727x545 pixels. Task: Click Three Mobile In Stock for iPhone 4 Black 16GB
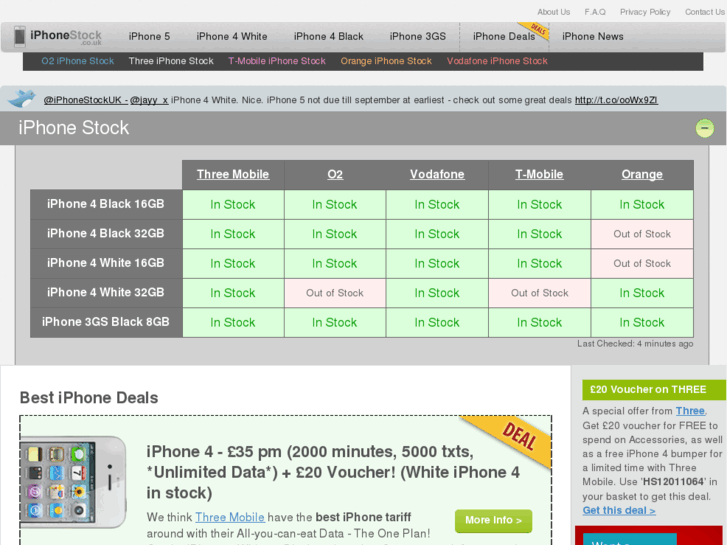233,205
